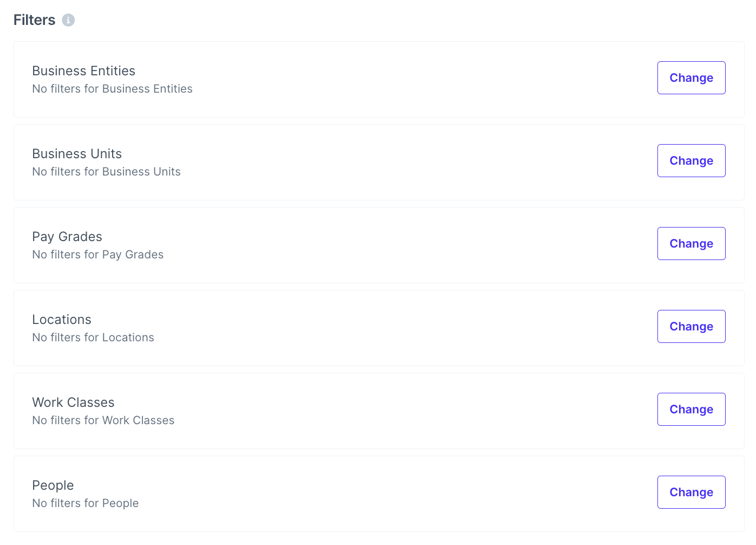Select "No filters for Pay Grades" text

pos(97,255)
